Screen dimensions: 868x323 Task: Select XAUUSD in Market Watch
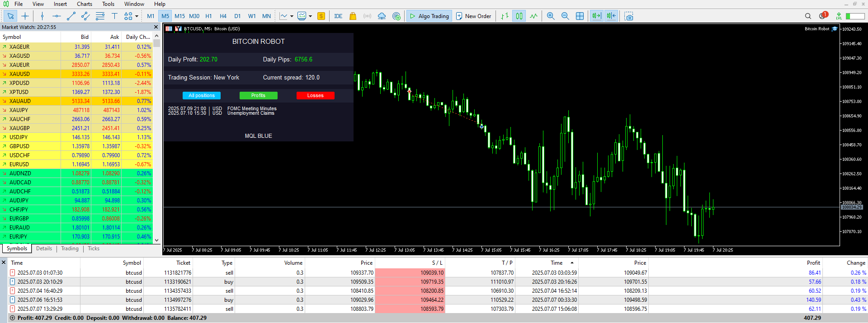click(76, 74)
